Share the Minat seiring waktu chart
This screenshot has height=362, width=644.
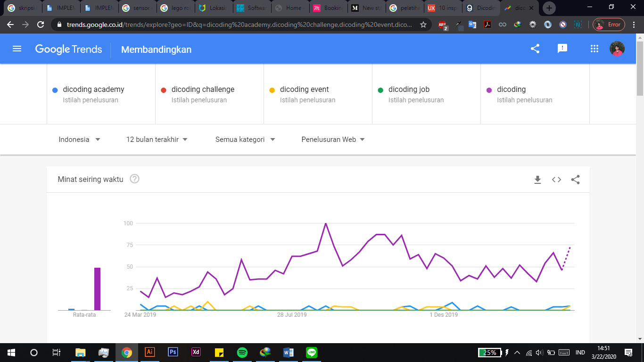tap(575, 180)
